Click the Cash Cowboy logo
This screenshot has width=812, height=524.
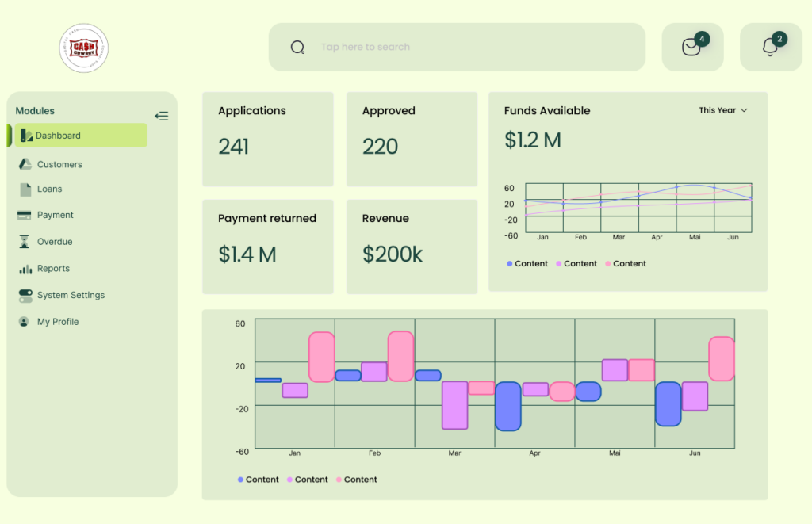pos(84,48)
